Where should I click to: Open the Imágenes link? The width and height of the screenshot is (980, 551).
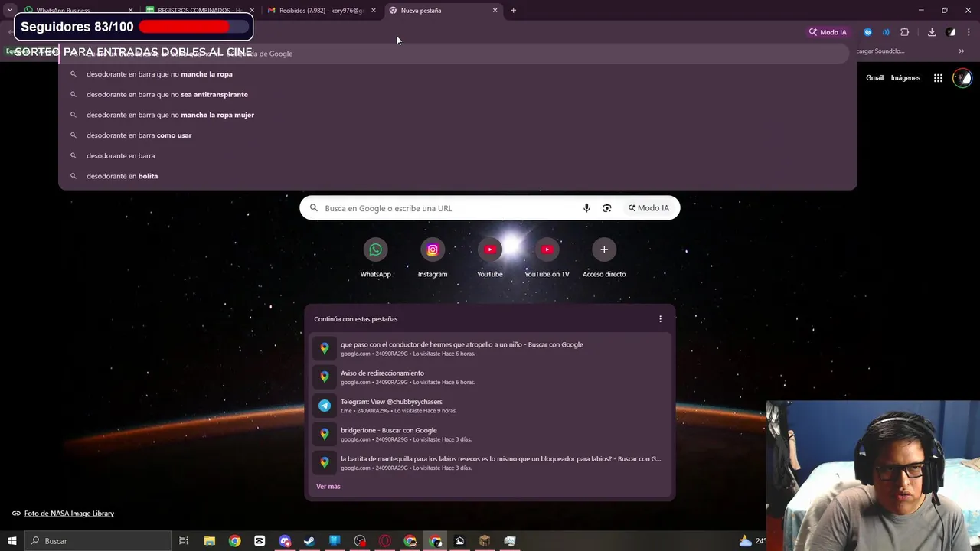[x=906, y=78]
